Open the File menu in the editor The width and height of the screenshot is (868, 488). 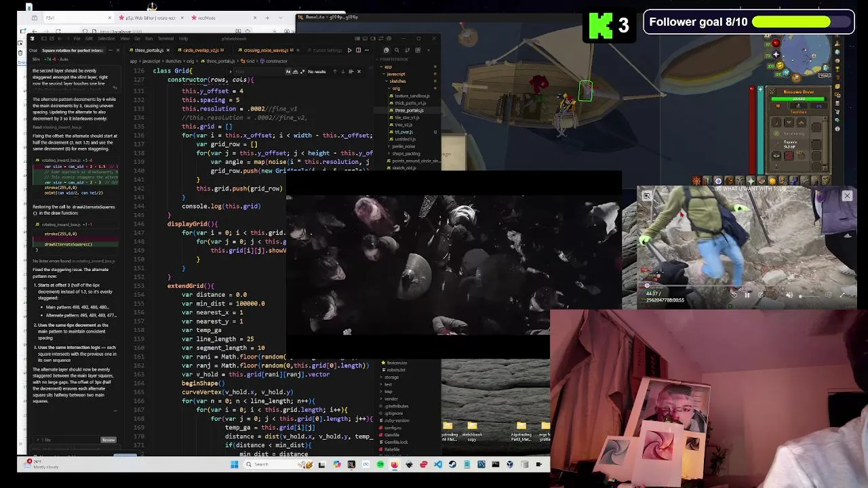click(77, 39)
